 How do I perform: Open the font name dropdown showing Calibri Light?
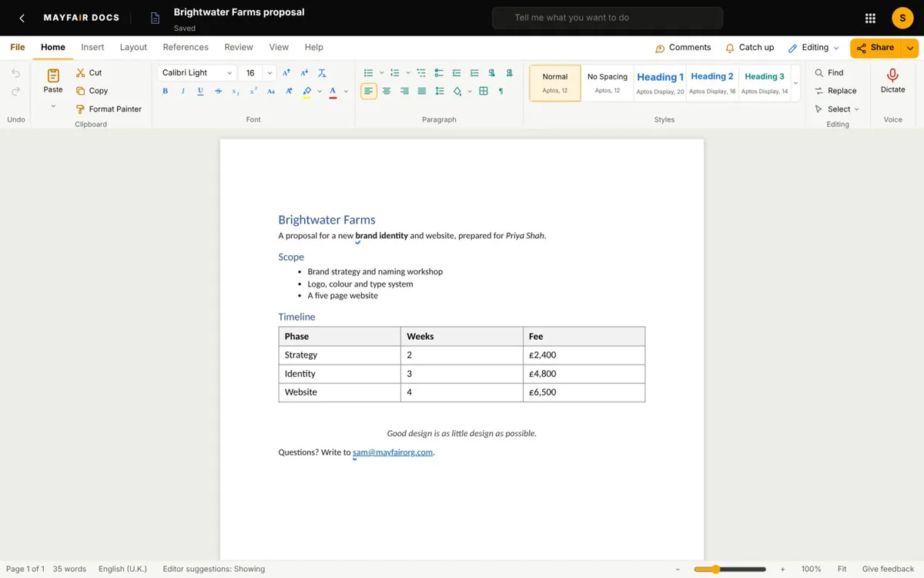[197, 72]
